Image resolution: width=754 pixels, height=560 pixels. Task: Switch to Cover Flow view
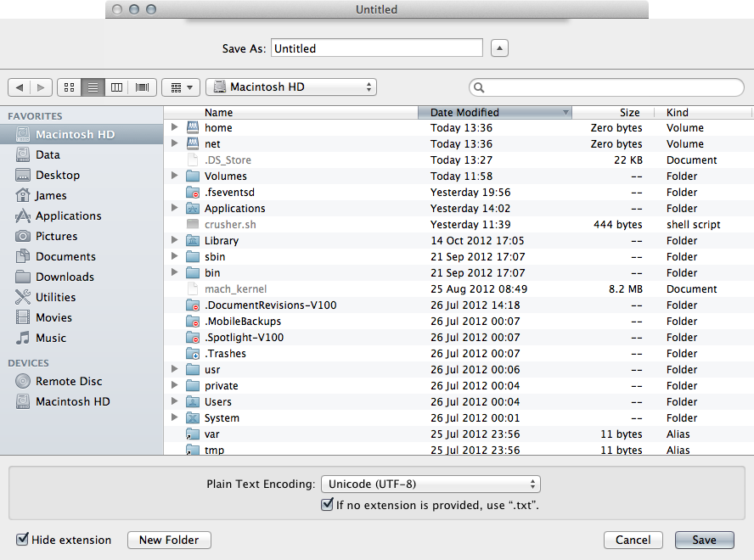click(143, 87)
